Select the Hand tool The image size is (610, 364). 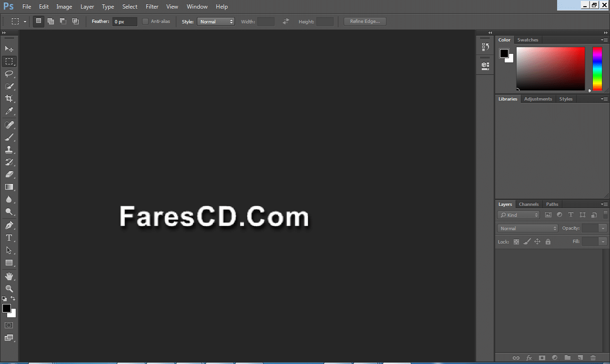[9, 276]
